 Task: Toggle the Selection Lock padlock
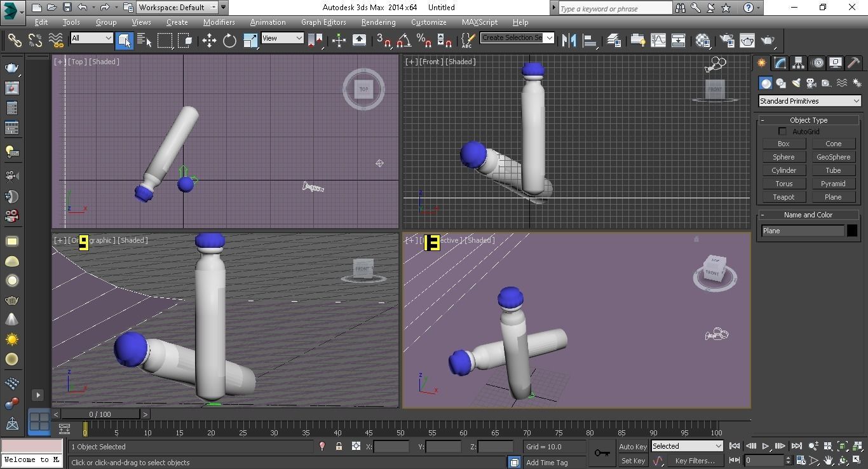click(339, 447)
